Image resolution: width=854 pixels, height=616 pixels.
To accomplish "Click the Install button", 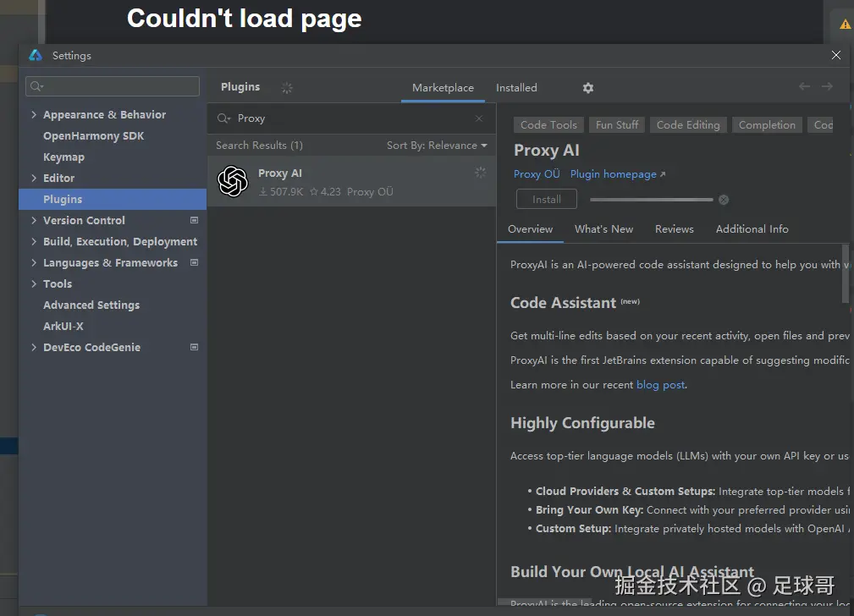I will (x=546, y=200).
